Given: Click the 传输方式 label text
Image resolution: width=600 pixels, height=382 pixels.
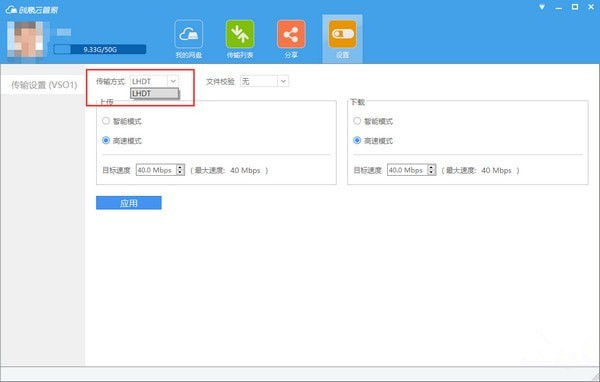Looking at the screenshot, I should pos(110,81).
